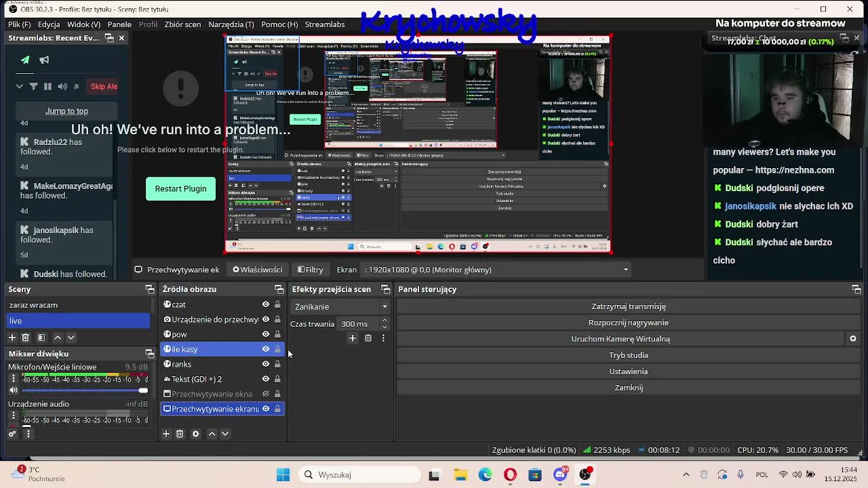Hide the Urządzenie do przechwytywania source

click(x=266, y=319)
